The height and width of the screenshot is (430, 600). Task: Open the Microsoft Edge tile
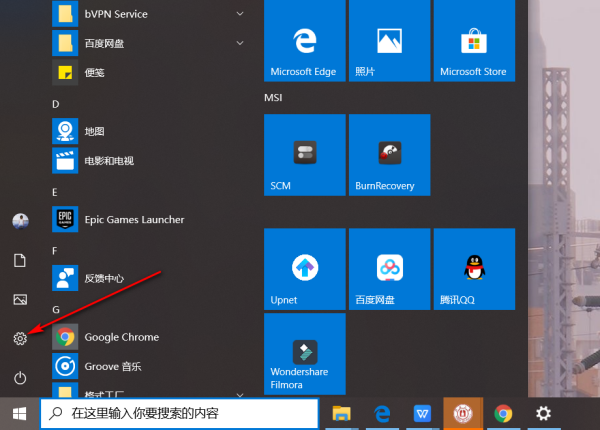(305, 41)
